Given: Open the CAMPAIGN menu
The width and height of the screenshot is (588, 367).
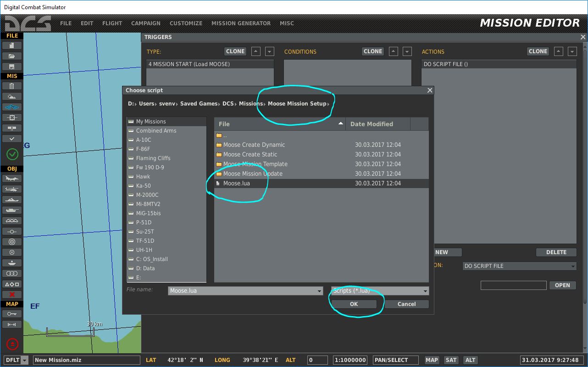Looking at the screenshot, I should pos(145,23).
